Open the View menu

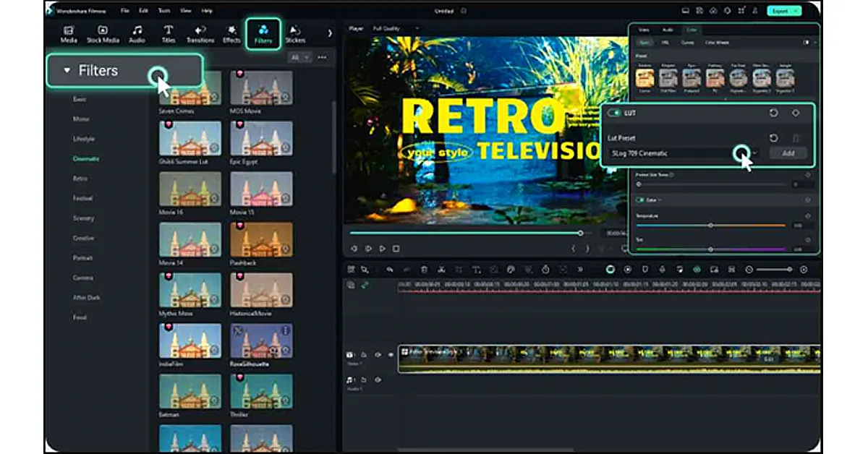pyautogui.click(x=186, y=11)
